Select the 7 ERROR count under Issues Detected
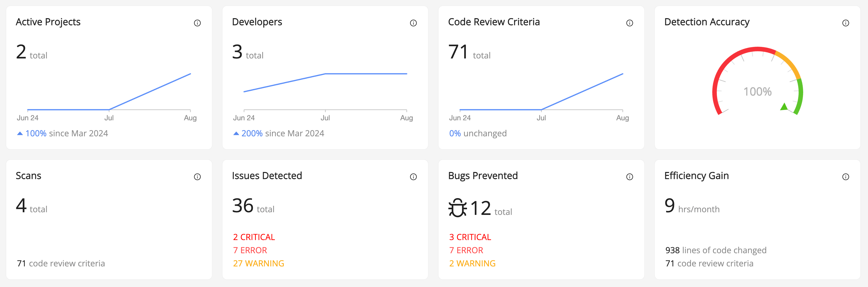The height and width of the screenshot is (287, 868). (x=250, y=250)
